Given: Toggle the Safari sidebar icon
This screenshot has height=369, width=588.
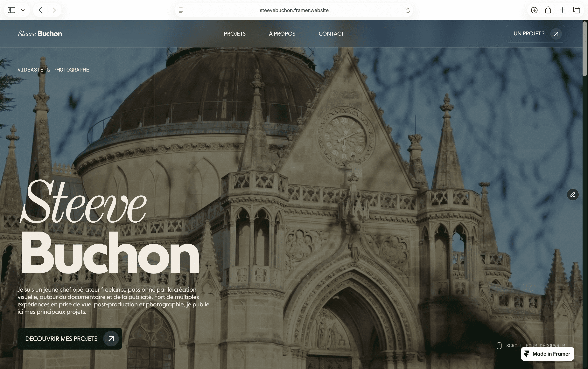Looking at the screenshot, I should 11,10.
